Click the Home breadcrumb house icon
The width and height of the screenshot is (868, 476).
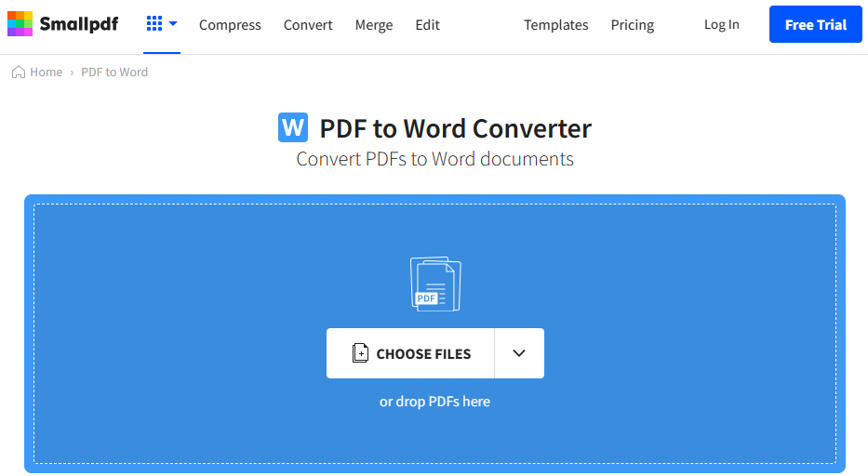point(19,72)
